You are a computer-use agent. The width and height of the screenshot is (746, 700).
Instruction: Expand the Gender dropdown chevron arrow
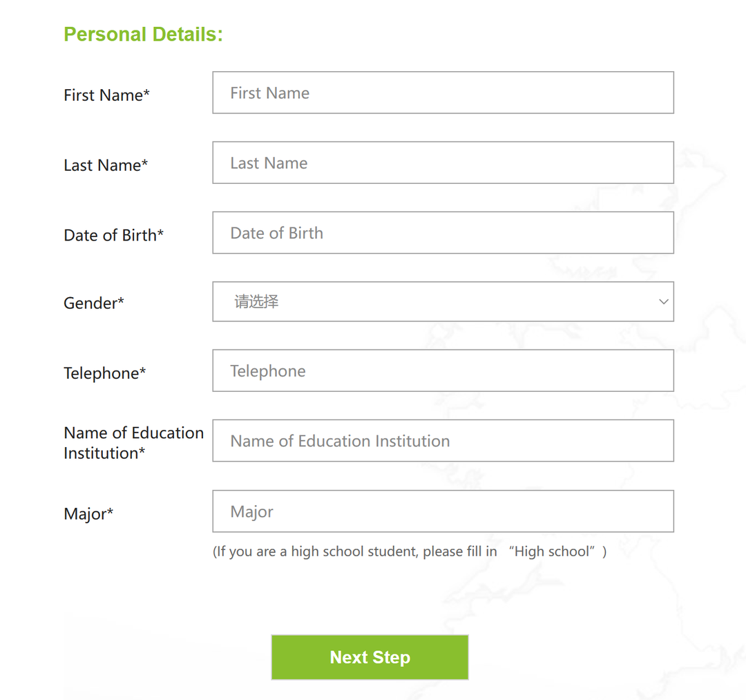click(x=663, y=302)
